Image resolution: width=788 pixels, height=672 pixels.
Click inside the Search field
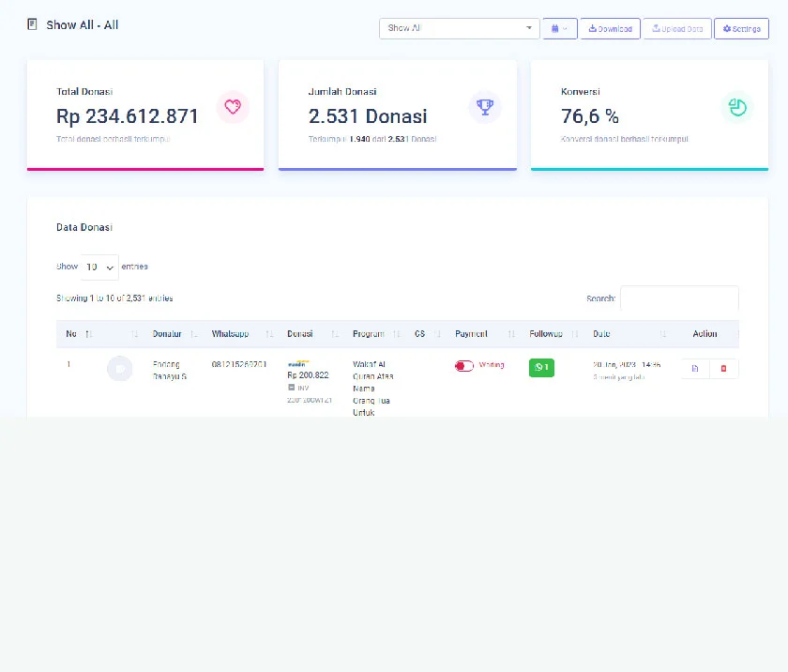679,298
